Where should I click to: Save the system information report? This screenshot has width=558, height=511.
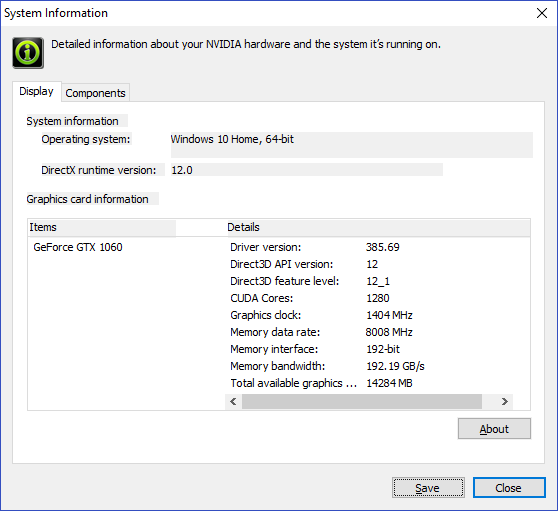coord(428,488)
